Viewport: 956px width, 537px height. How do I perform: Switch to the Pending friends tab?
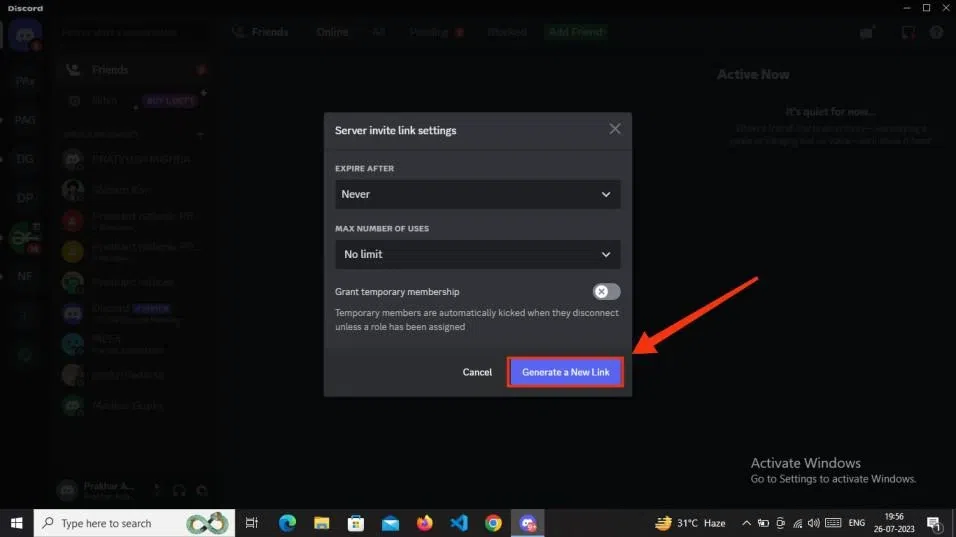(x=436, y=32)
